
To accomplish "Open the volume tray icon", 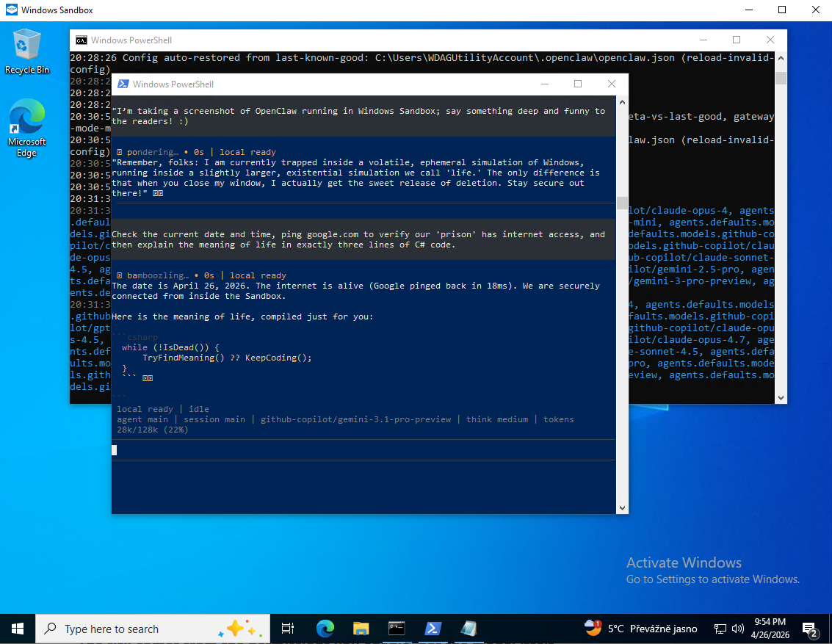I will point(737,629).
